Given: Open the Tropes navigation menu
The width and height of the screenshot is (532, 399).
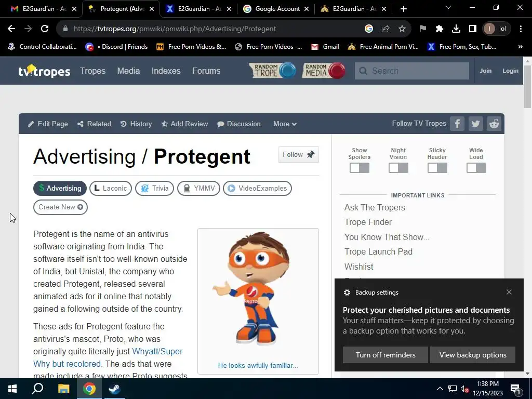Looking at the screenshot, I should 92,71.
